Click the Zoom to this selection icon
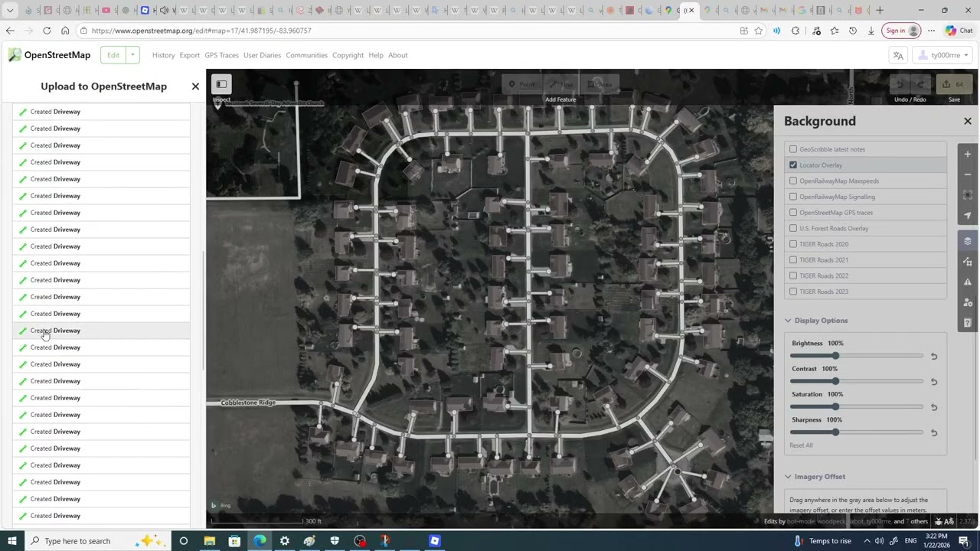Screen dimensions: 980x551 click(968, 195)
